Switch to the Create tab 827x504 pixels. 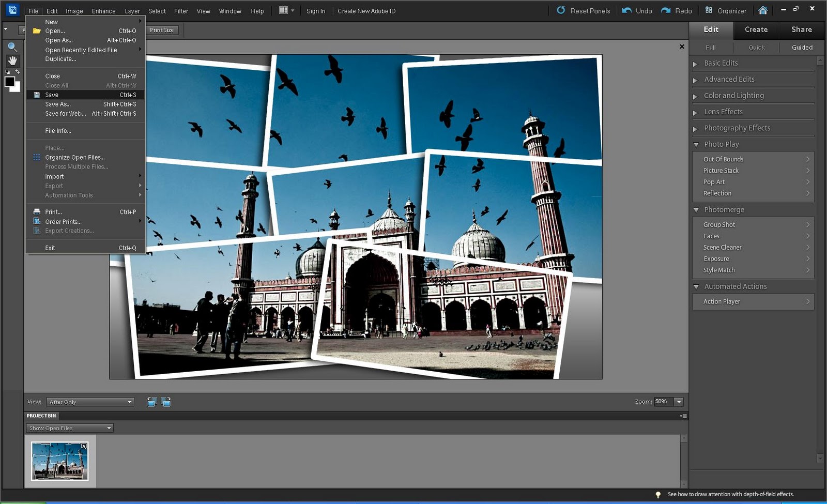tap(756, 29)
